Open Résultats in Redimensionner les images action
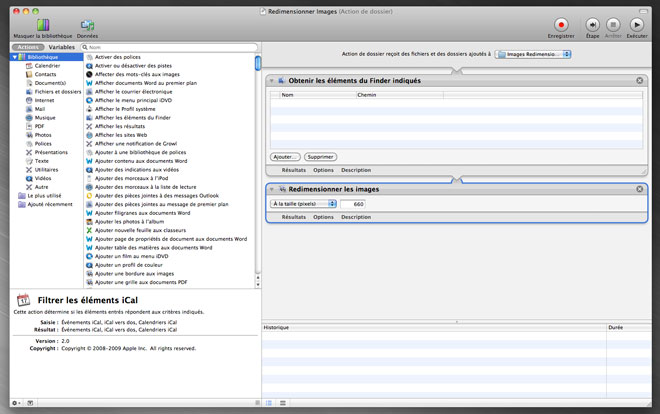Screen dimensions: 660x414 point(293,217)
